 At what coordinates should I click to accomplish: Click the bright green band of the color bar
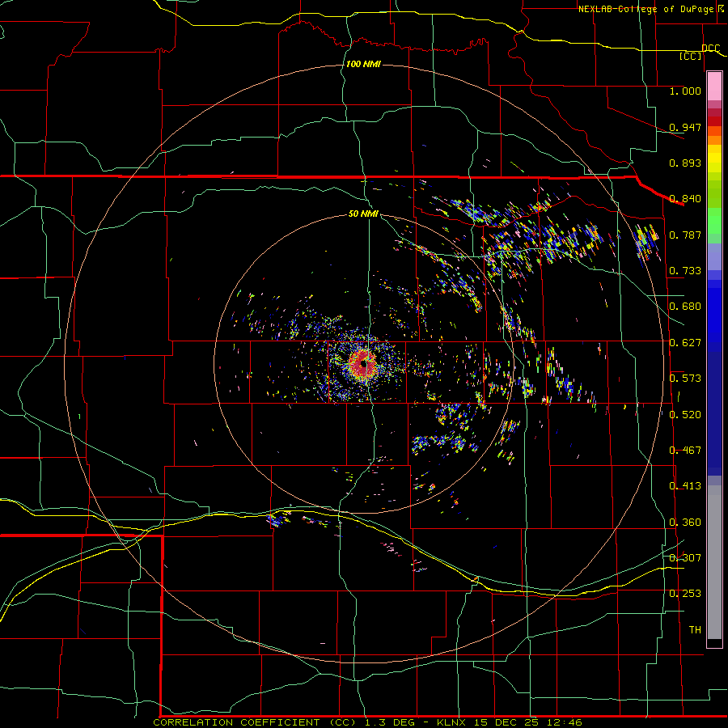coord(714,221)
